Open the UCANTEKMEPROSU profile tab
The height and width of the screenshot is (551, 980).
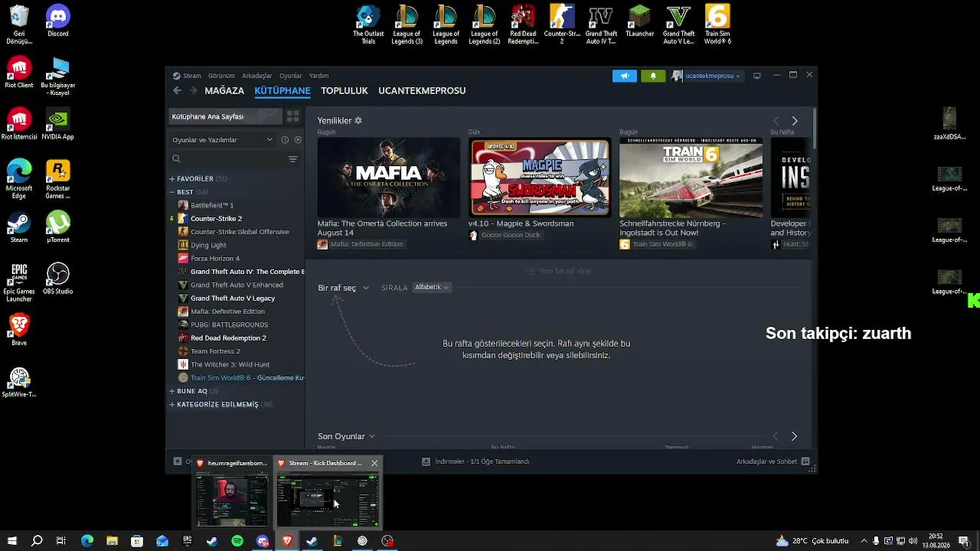pyautogui.click(x=422, y=90)
